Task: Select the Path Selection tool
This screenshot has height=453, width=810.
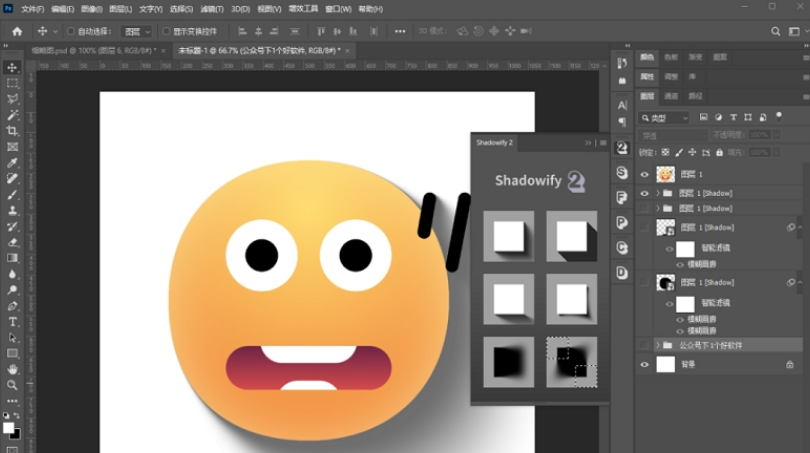Action: pyautogui.click(x=12, y=338)
